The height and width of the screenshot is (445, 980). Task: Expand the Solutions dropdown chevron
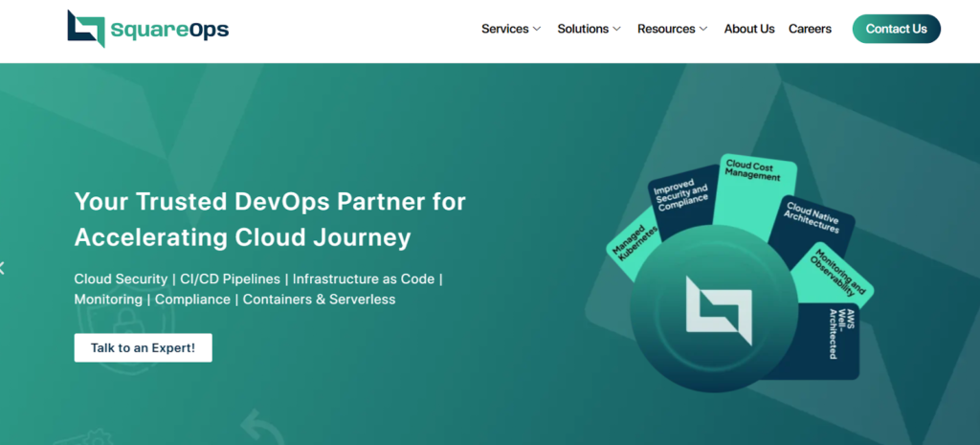[x=617, y=29]
